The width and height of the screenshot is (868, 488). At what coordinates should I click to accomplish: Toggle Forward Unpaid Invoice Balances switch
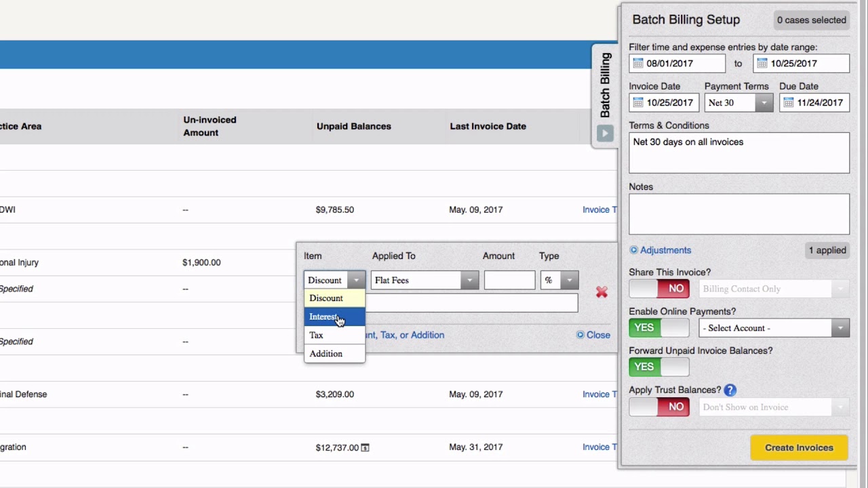(x=659, y=367)
